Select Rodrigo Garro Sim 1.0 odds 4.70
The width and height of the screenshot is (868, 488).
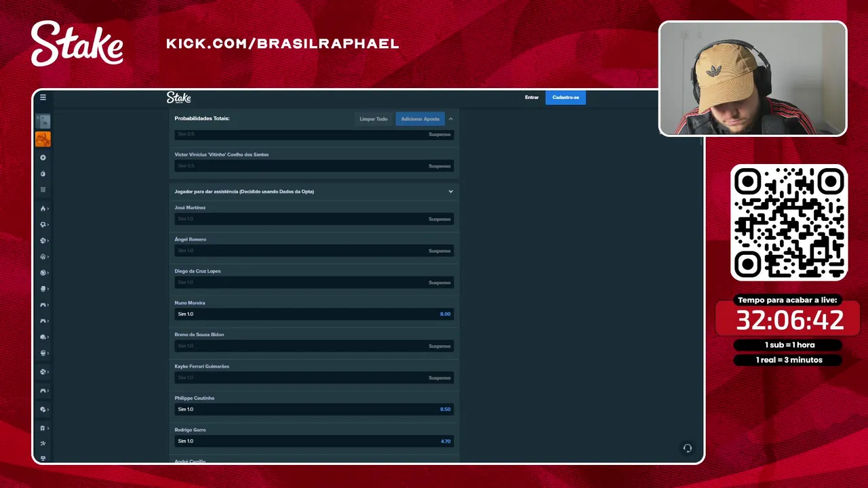click(314, 441)
